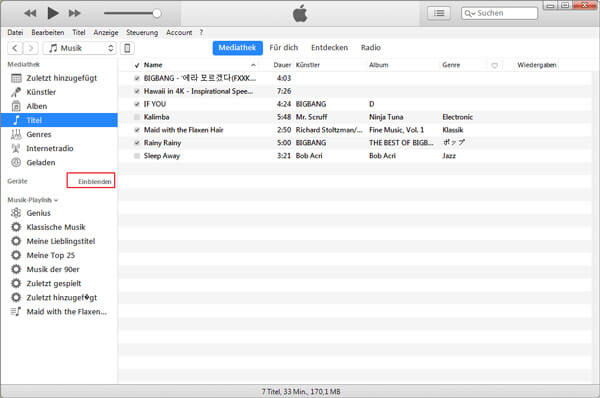
Task: Sort by Künstler column header
Action: pos(308,65)
